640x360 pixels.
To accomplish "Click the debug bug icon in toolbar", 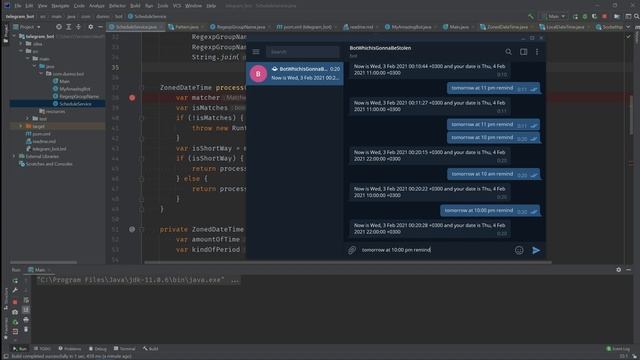I will tap(585, 16).
